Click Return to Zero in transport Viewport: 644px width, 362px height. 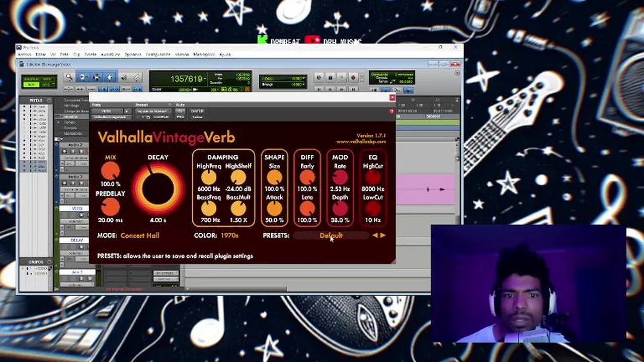pyautogui.click(x=319, y=88)
